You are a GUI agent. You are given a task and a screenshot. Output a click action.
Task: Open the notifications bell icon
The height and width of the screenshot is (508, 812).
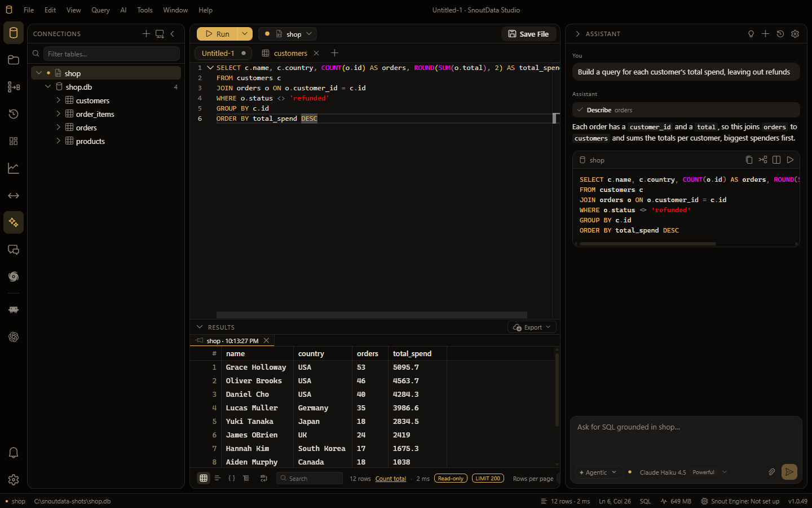point(14,453)
